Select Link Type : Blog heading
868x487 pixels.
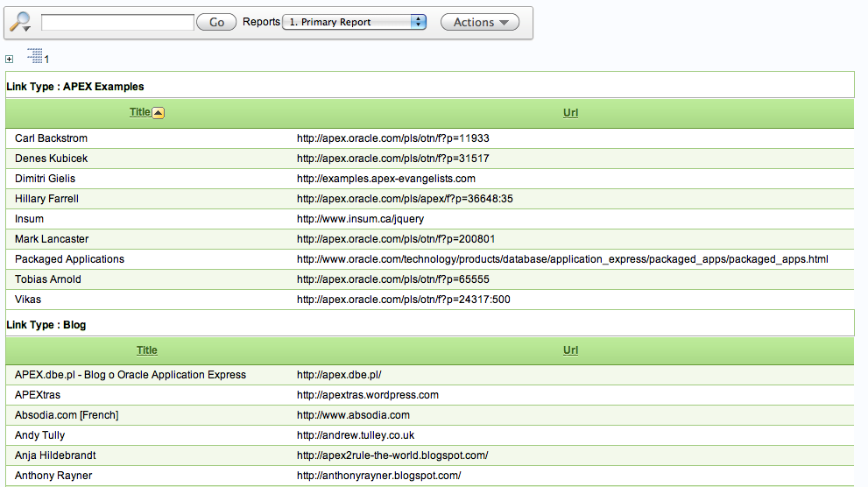46,325
